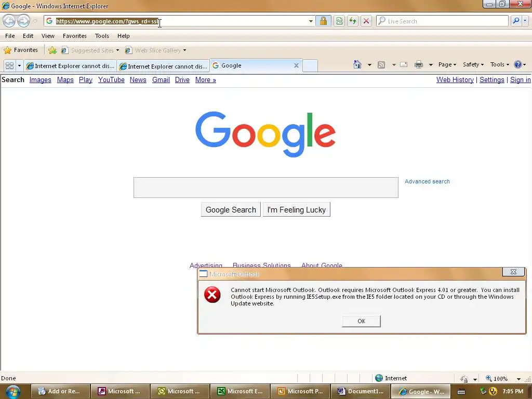The width and height of the screenshot is (532, 399).
Task: Click the Refresh page icon
Action: pyautogui.click(x=353, y=21)
